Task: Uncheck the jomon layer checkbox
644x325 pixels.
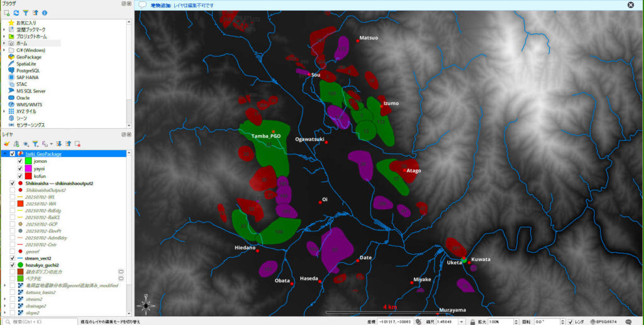Action: (x=19, y=162)
